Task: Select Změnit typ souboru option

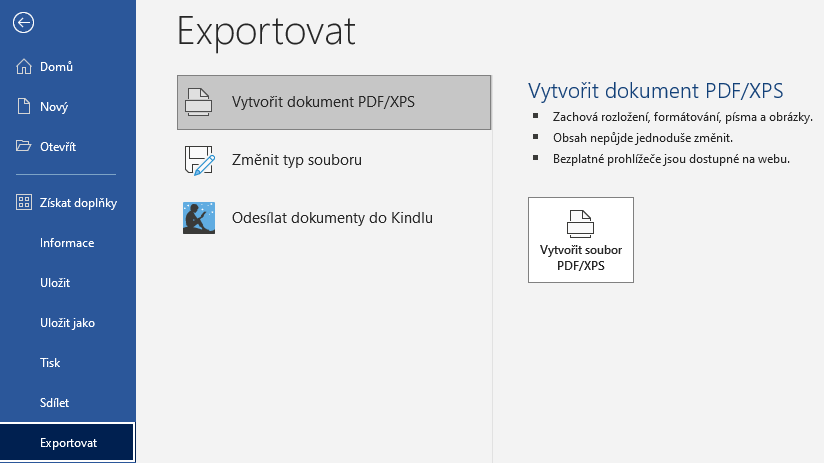Action: 334,160
